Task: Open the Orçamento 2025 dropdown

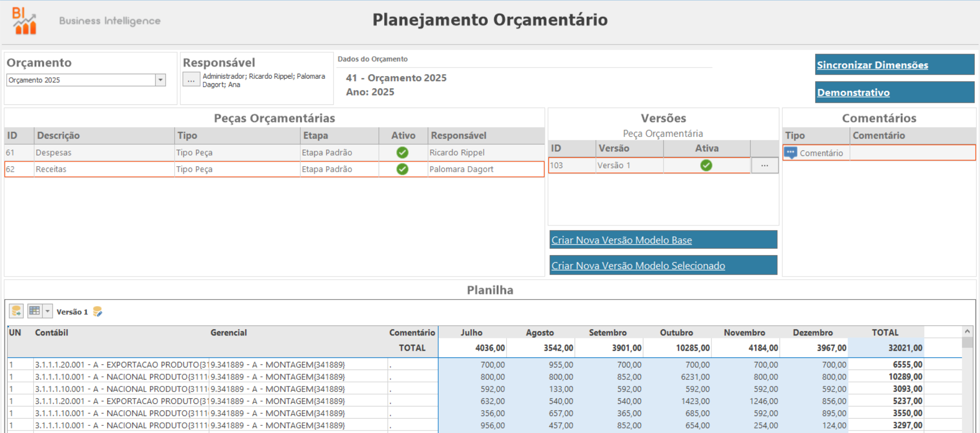Action: pos(160,80)
